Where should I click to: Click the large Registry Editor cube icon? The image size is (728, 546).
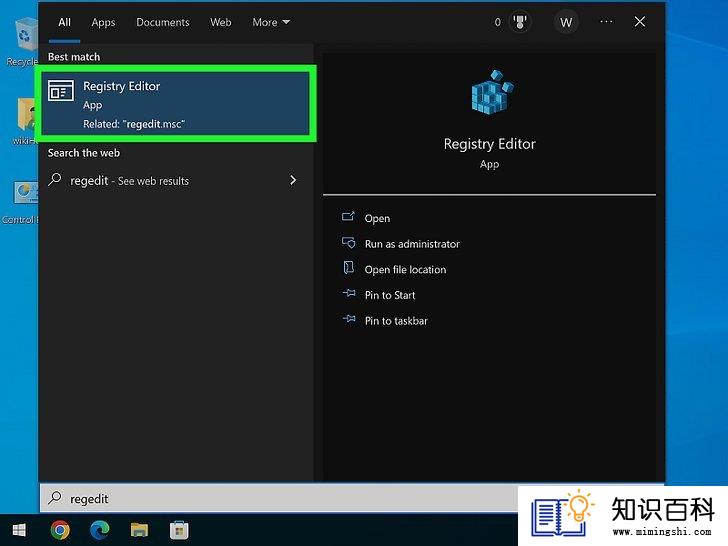[491, 92]
